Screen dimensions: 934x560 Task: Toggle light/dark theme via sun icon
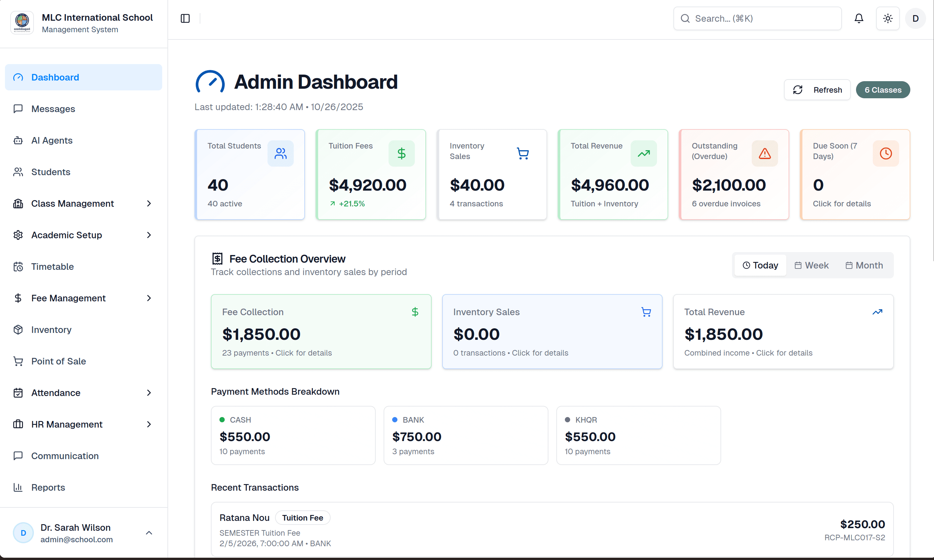pyautogui.click(x=888, y=18)
